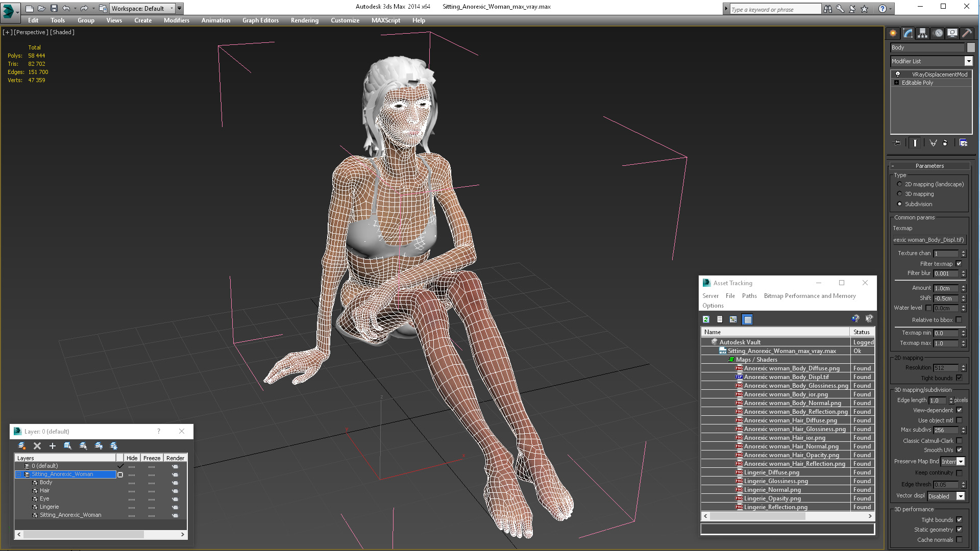Click Hide/Unhide all layers icon
This screenshot has height=551, width=980.
point(99,446)
